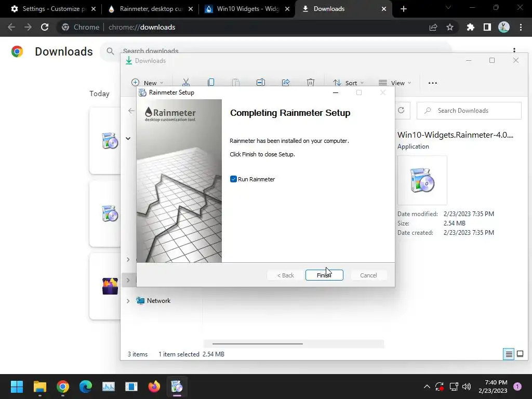Open the Sort dropdown in File Explorer
532x399 pixels.
click(x=348, y=83)
